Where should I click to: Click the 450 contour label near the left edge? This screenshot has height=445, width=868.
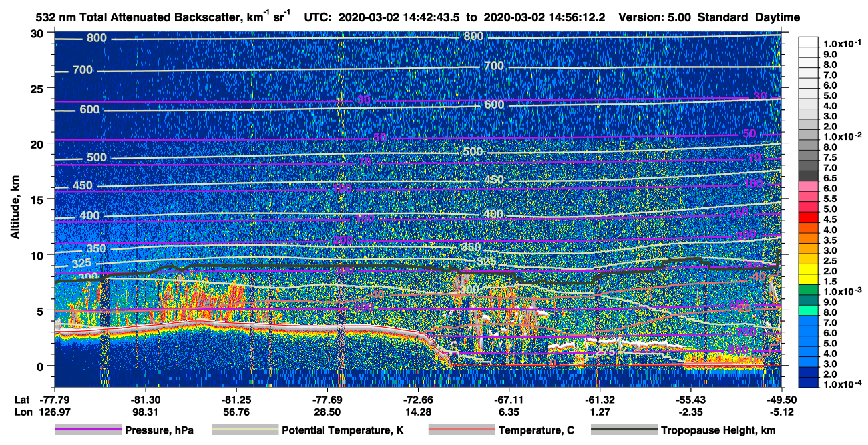tap(83, 185)
